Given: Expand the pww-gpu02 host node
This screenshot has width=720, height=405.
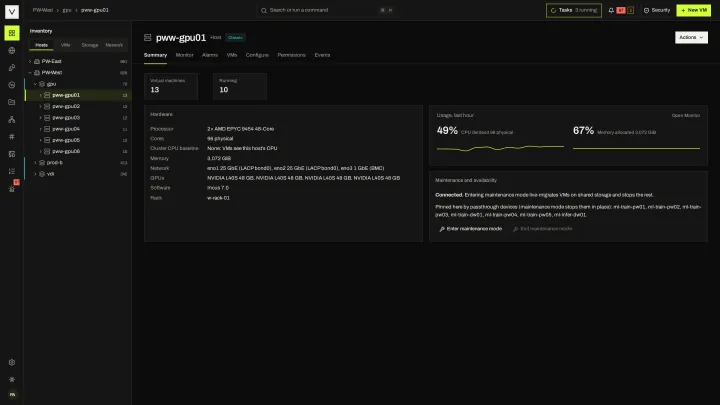Looking at the screenshot, I should (x=40, y=106).
